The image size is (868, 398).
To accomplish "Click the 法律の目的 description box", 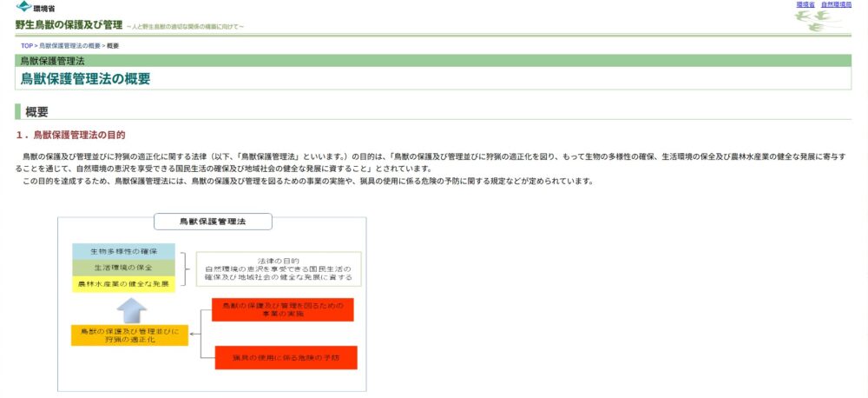I will click(x=278, y=269).
